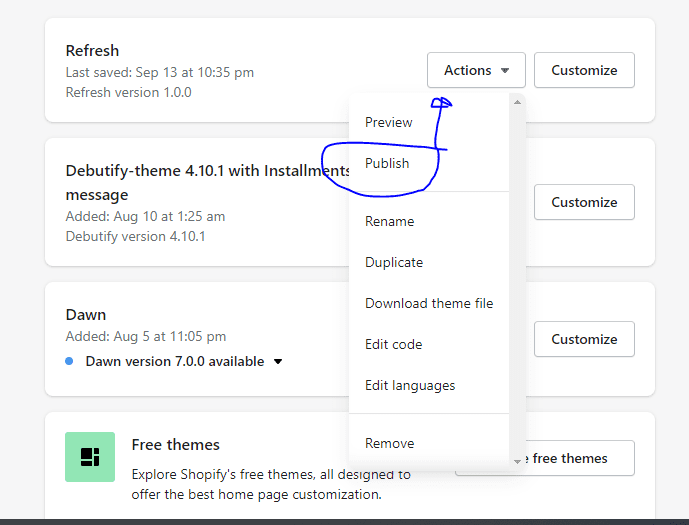
Task: Click the scroll down arrow of the menu
Action: click(517, 461)
